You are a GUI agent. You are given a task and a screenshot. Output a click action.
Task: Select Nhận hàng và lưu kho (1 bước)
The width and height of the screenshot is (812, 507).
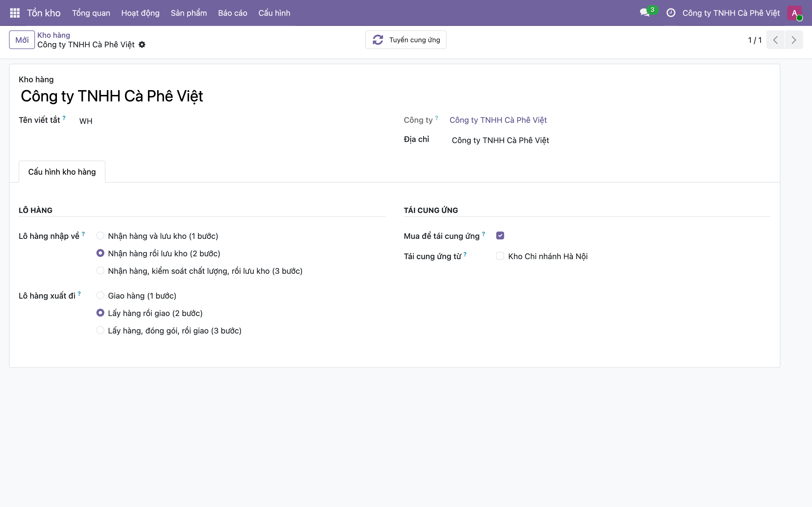tap(100, 236)
